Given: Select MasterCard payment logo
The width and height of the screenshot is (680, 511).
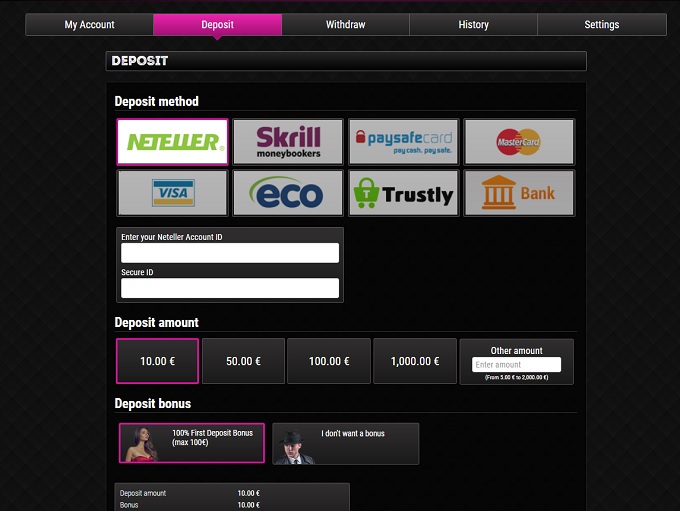Looking at the screenshot, I should pos(519,142).
